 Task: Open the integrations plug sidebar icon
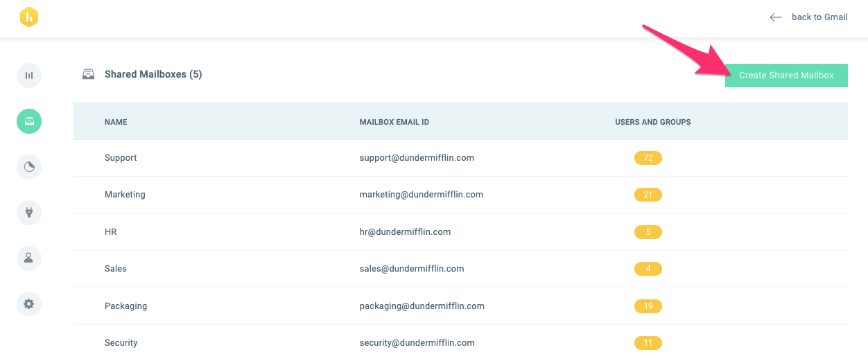pos(29,212)
